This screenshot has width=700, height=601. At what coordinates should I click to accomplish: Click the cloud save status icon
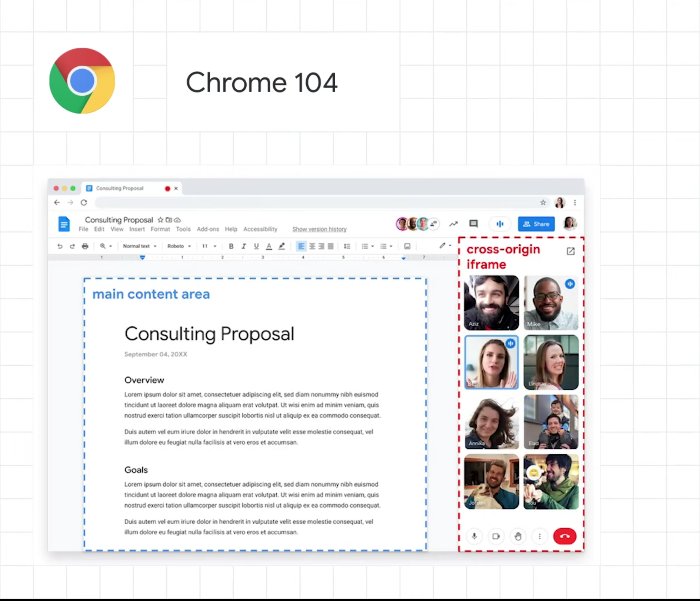(177, 220)
